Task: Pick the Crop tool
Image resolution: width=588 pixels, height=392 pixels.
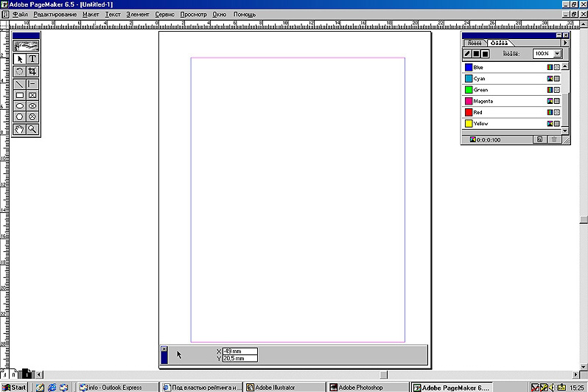Action: [32, 71]
